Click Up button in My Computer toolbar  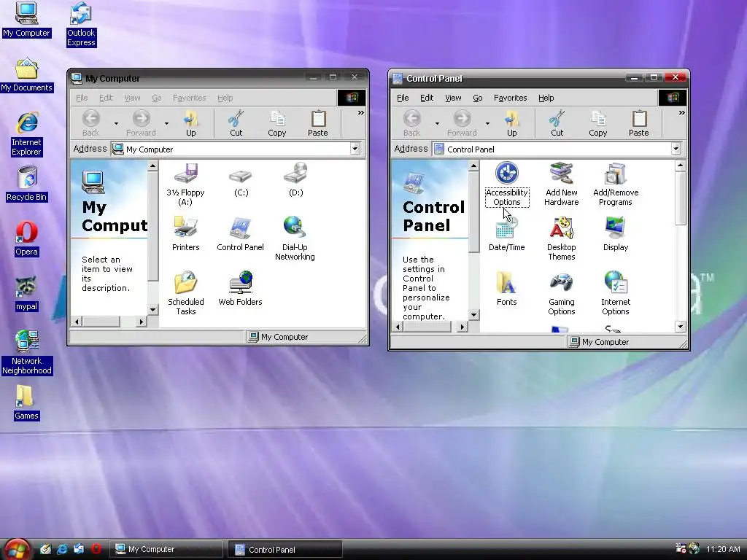click(x=190, y=123)
